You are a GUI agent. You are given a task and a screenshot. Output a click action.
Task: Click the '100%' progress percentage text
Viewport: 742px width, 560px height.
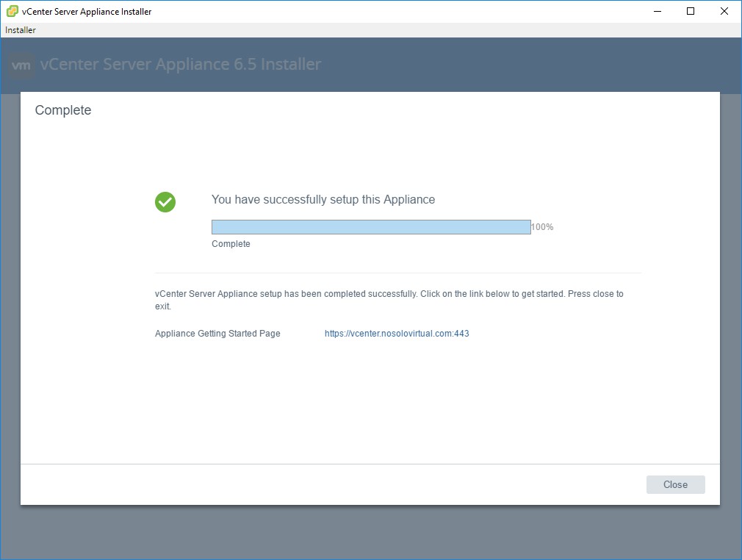tap(542, 227)
